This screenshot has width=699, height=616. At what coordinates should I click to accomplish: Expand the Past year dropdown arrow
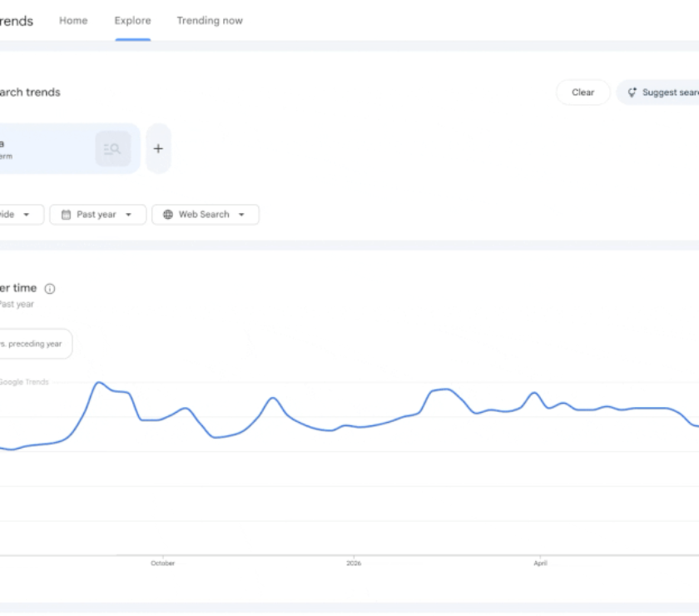point(129,215)
